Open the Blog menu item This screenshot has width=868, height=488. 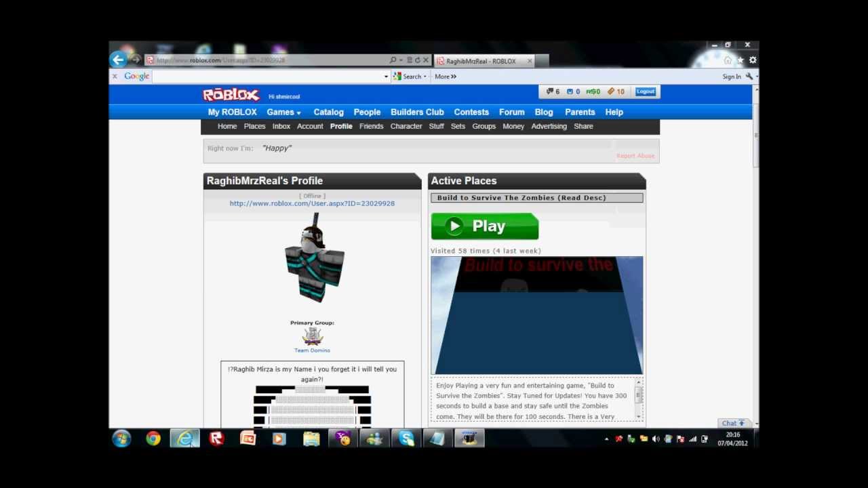[544, 112]
